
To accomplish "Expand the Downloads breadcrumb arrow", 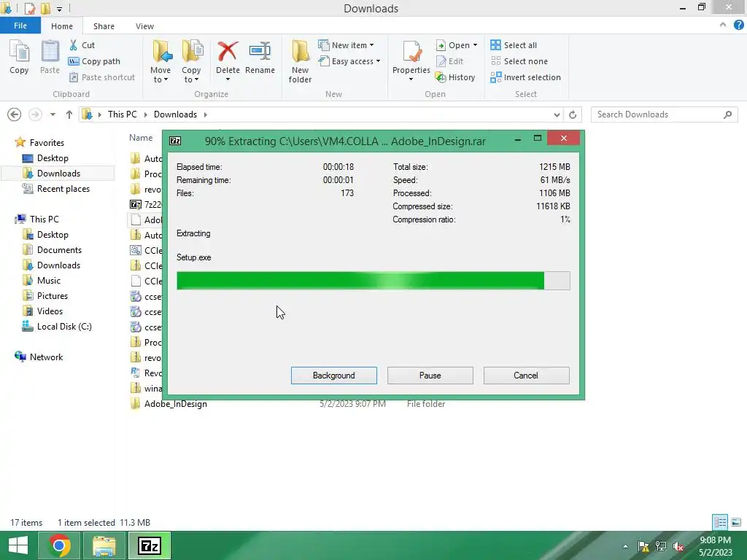I will pos(205,114).
